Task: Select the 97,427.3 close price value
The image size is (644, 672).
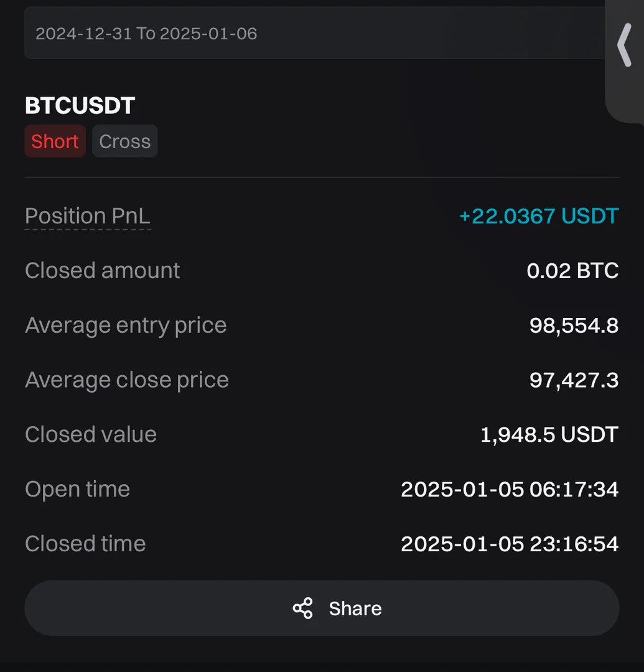Action: [x=574, y=380]
